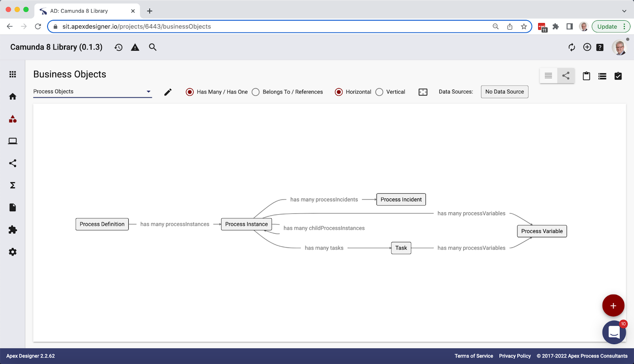Open User Interfaces laptop icon in sidebar

point(13,141)
